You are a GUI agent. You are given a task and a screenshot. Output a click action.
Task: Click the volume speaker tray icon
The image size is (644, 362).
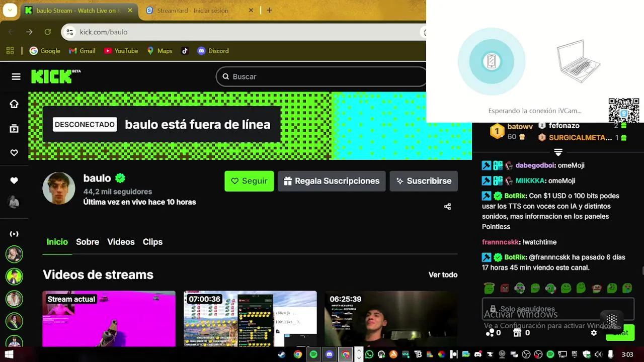pos(598,354)
